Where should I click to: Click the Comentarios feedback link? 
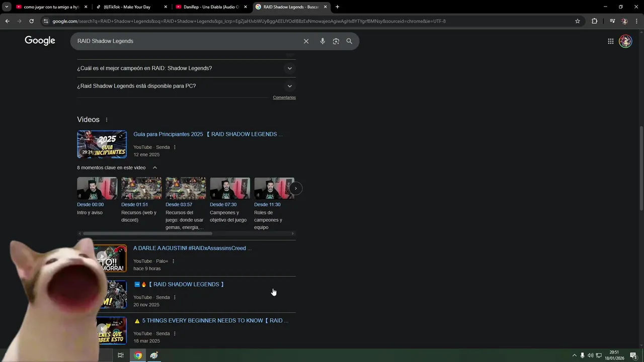pos(284,98)
